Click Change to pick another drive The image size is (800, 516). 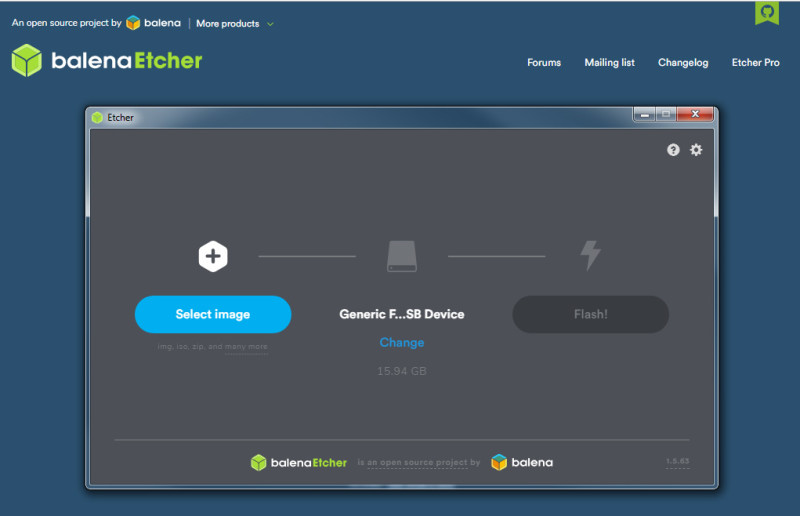(402, 342)
